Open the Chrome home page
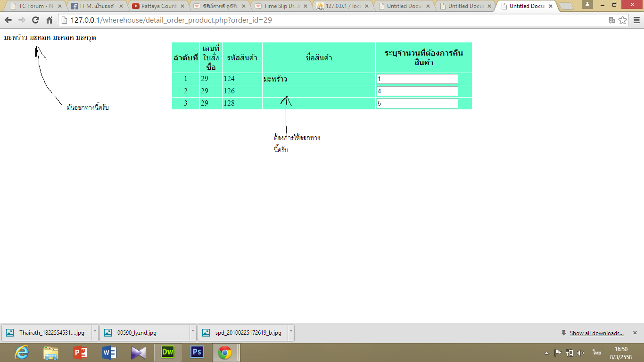644x362 pixels. click(x=49, y=20)
